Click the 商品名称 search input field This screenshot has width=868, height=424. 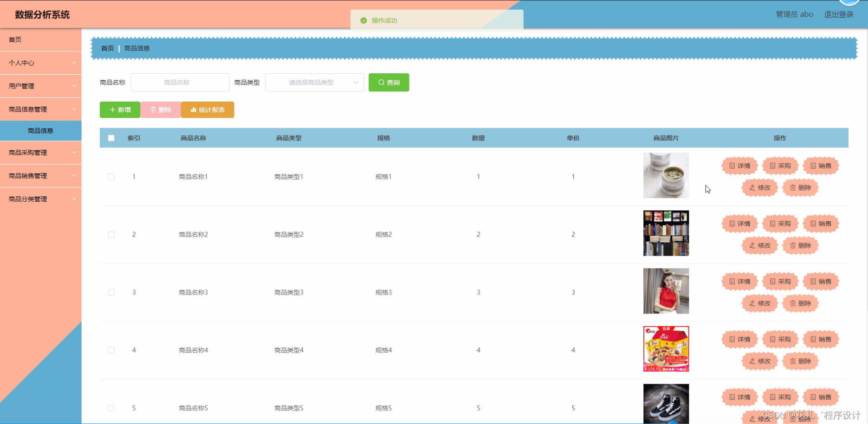click(x=180, y=82)
